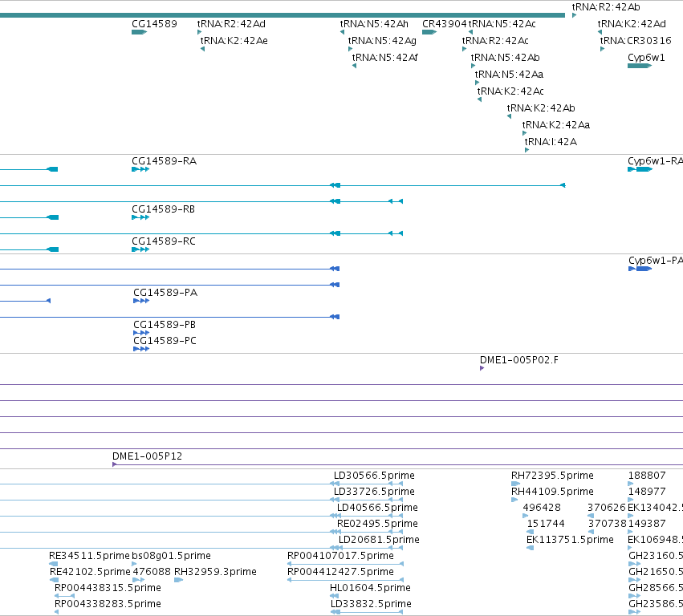Click tRNA:R2:42Ad gene label
Screen dimensions: 683x616
231,24
